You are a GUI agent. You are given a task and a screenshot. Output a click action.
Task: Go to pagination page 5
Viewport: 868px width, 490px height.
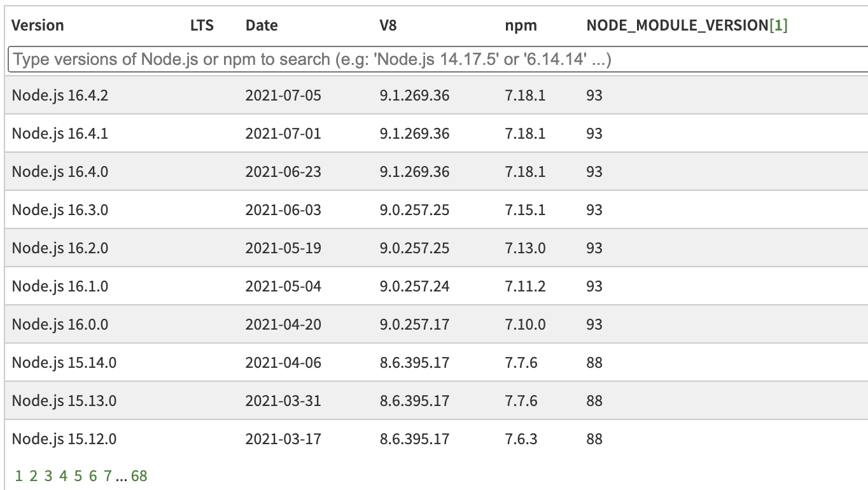78,475
